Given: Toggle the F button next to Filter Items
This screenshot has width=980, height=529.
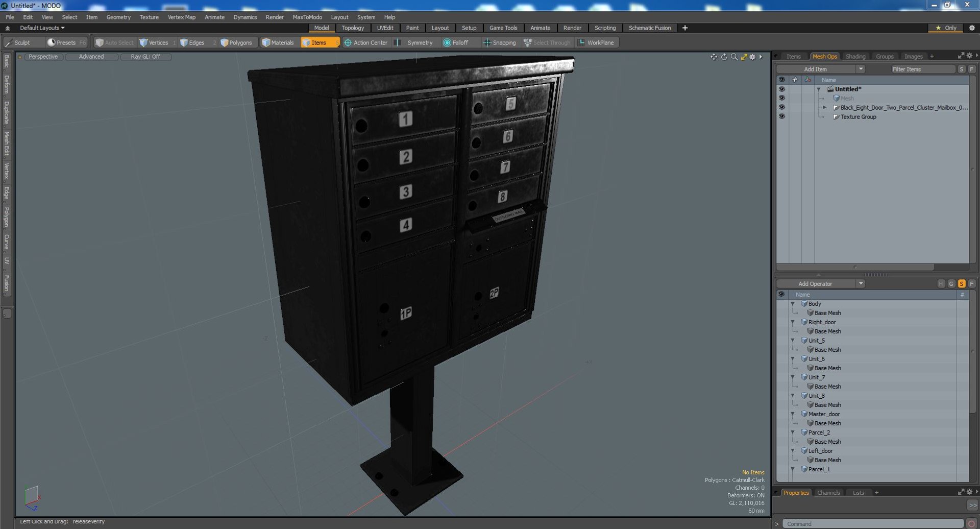Looking at the screenshot, I should pyautogui.click(x=972, y=69).
